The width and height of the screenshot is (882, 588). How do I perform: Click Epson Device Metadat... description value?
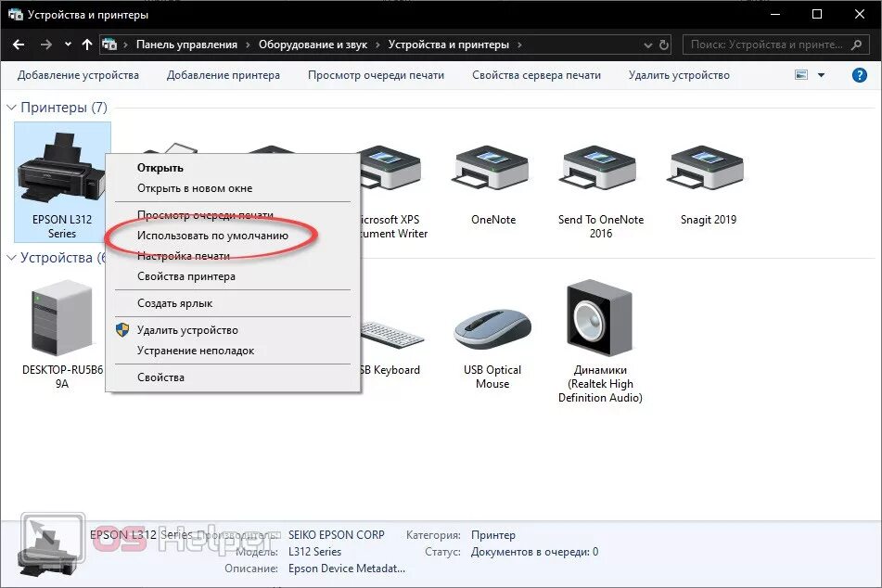(x=347, y=569)
